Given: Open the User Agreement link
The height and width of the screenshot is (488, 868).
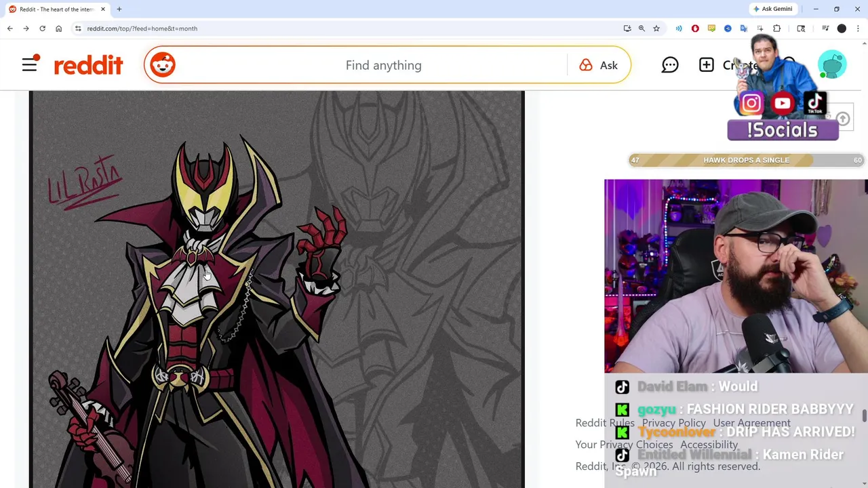Looking at the screenshot, I should coord(751,423).
